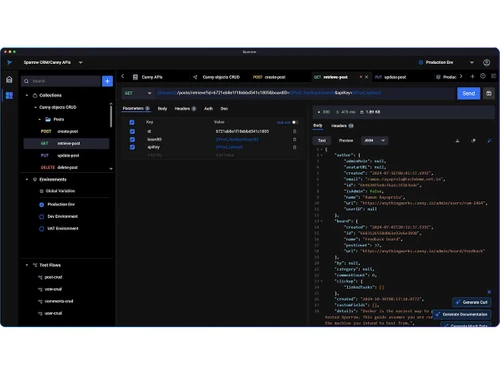Click the search magnifier icon
Viewport: 500px width, 375px height.
click(x=26, y=81)
